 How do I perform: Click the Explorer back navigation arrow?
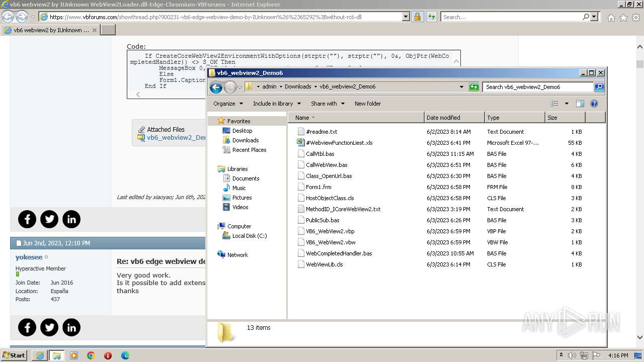pyautogui.click(x=216, y=87)
